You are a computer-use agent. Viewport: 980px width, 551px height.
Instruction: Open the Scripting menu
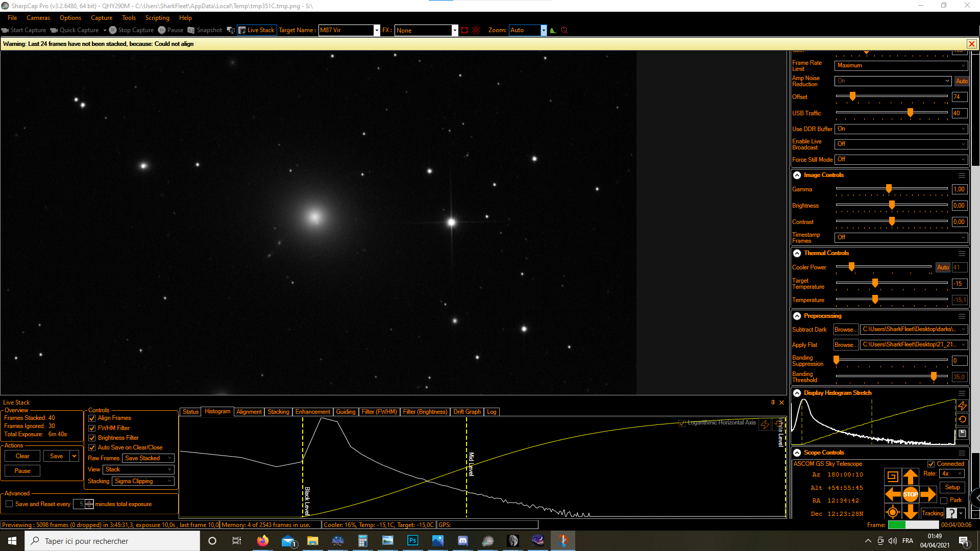pos(157,18)
